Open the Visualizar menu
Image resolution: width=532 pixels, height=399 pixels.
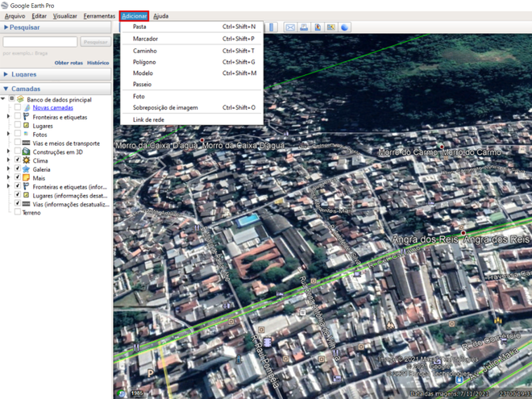64,16
